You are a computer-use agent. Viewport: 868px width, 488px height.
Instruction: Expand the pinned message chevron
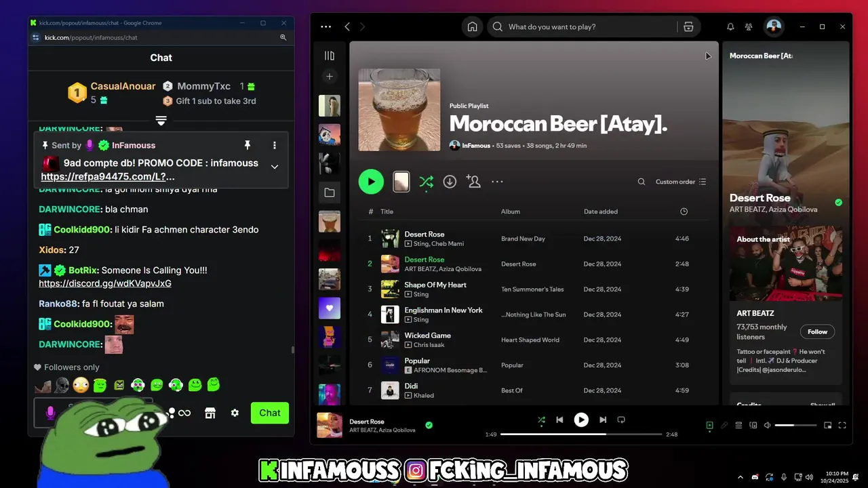pos(275,167)
